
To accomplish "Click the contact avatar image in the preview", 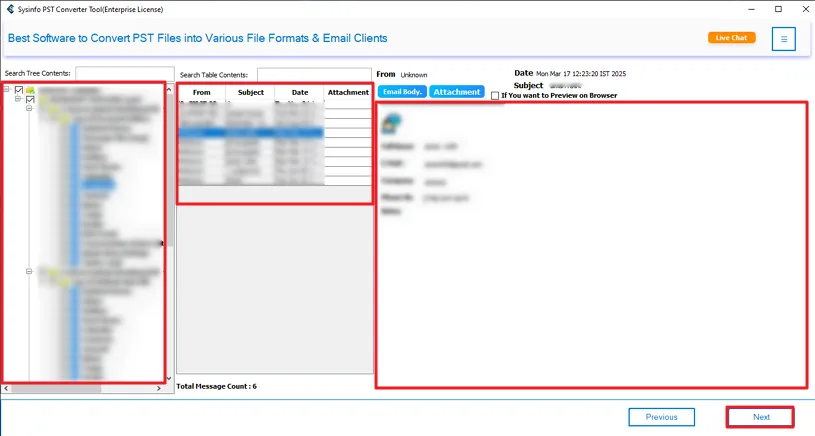I will (x=392, y=123).
